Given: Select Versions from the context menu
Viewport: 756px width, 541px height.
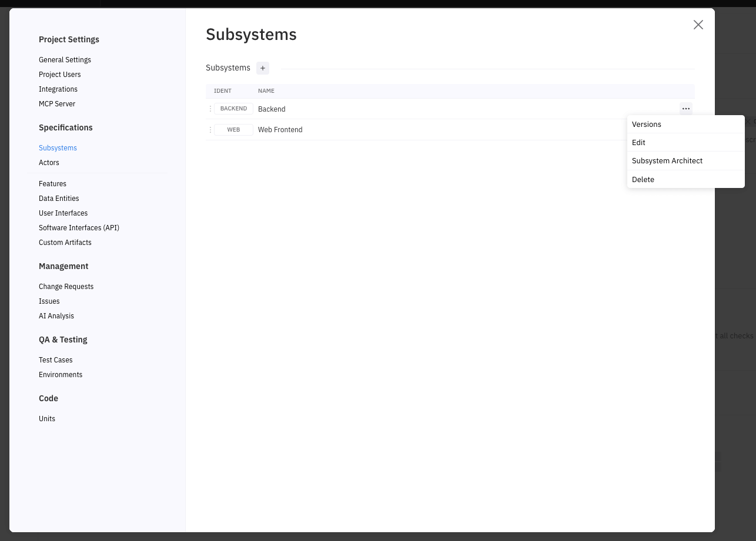Looking at the screenshot, I should 646,125.
